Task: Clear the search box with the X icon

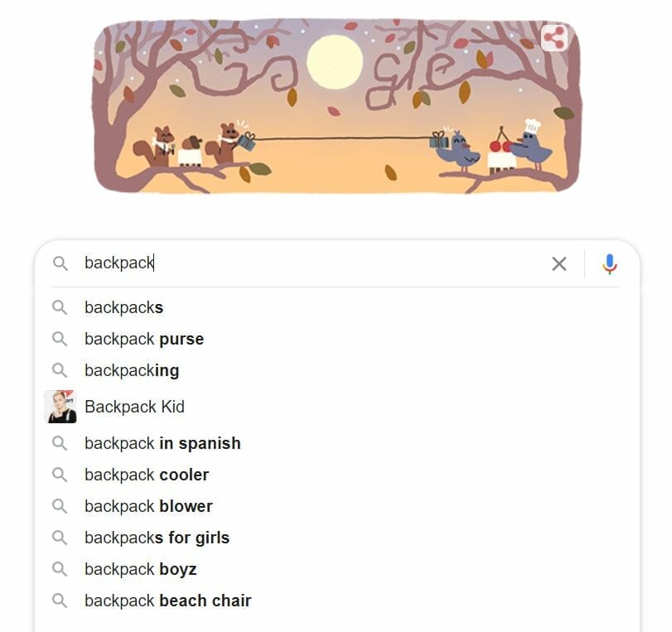Action: pyautogui.click(x=559, y=263)
